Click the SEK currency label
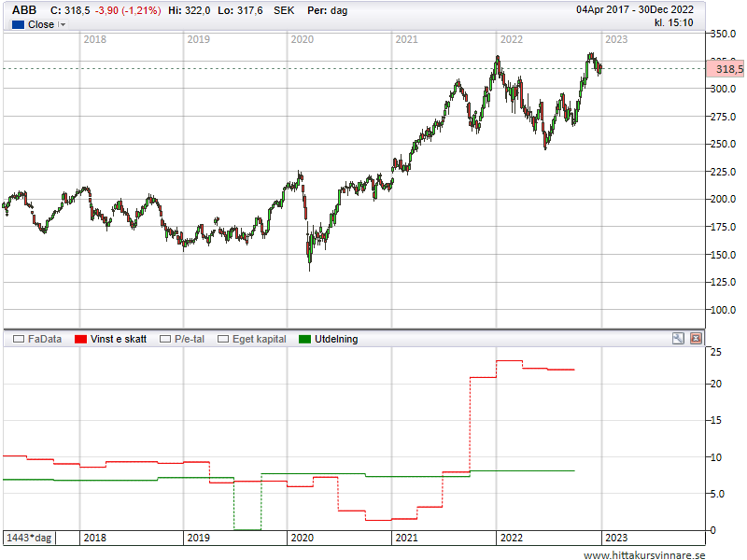 point(284,10)
